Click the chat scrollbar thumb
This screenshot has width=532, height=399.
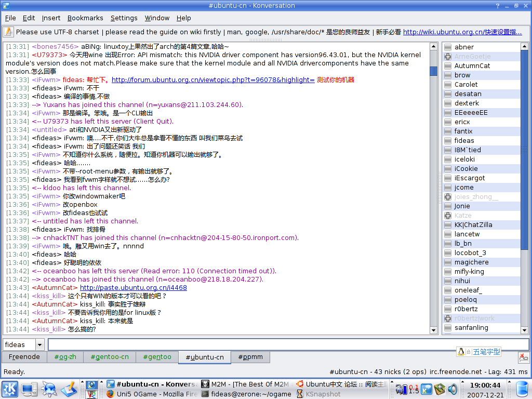coord(433,71)
